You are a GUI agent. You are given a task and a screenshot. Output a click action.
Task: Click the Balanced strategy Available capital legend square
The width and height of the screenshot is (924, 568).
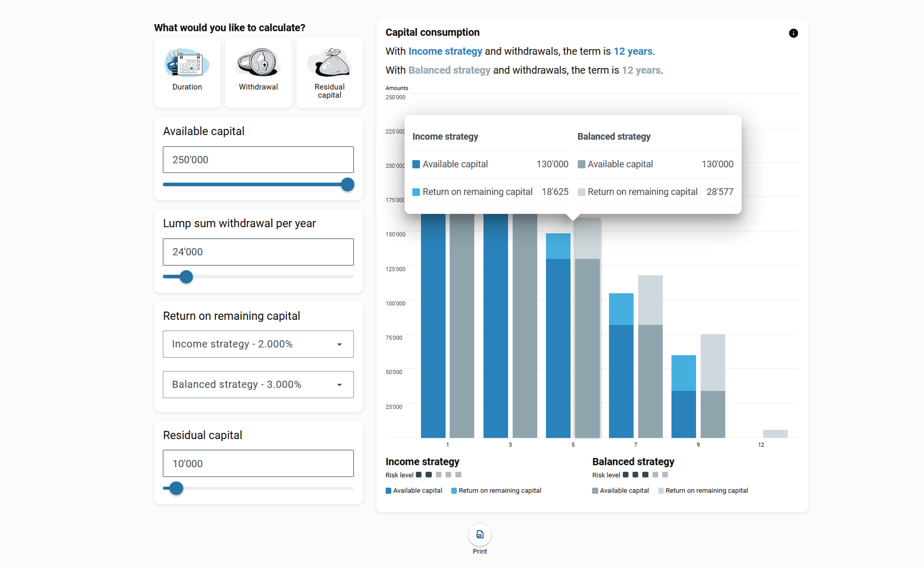(595, 491)
